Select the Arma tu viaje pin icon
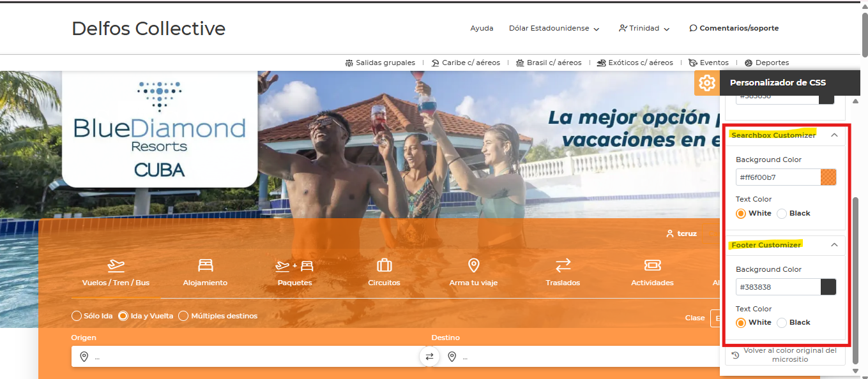Screen dimensions: 868x379 [473, 265]
